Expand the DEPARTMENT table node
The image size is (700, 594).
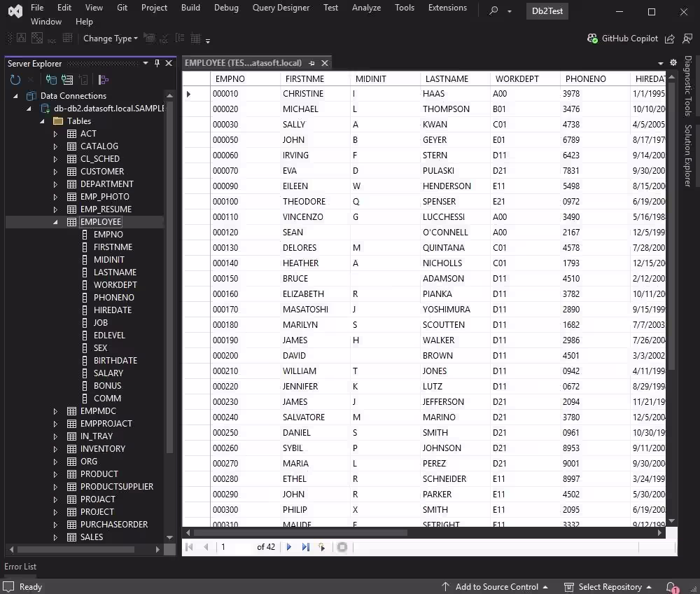pyautogui.click(x=55, y=184)
